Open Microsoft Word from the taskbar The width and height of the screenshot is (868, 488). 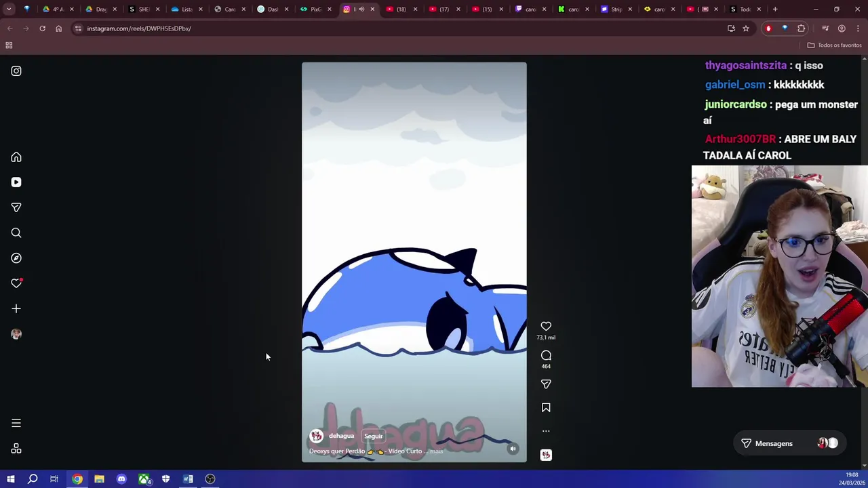(188, 479)
